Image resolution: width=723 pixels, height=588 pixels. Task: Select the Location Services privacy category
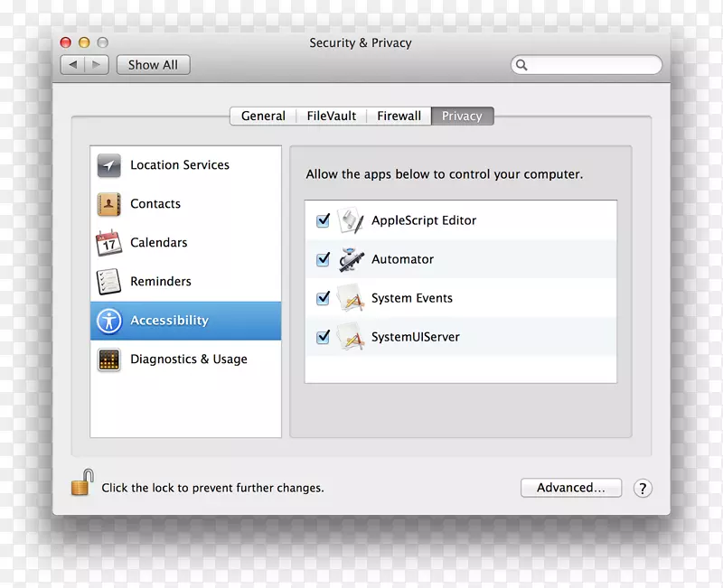pos(108,165)
